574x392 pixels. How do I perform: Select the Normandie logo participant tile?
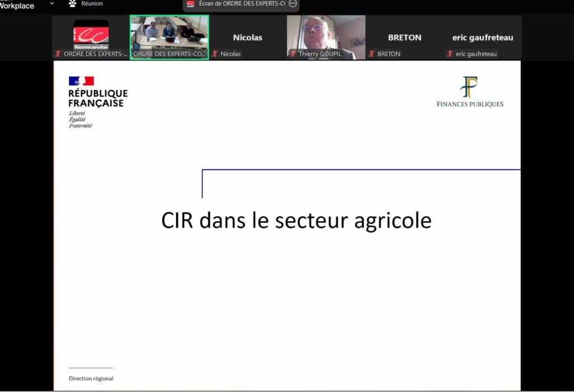pyautogui.click(x=91, y=35)
